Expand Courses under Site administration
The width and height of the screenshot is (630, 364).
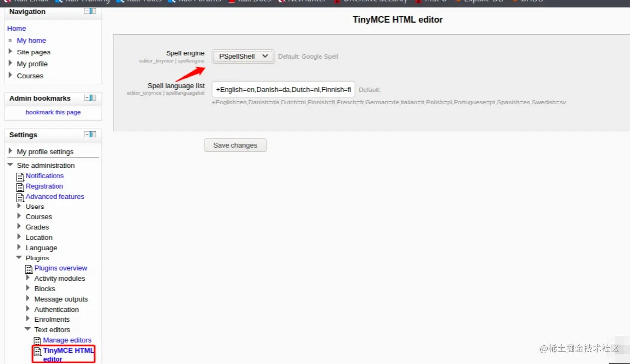coord(19,216)
